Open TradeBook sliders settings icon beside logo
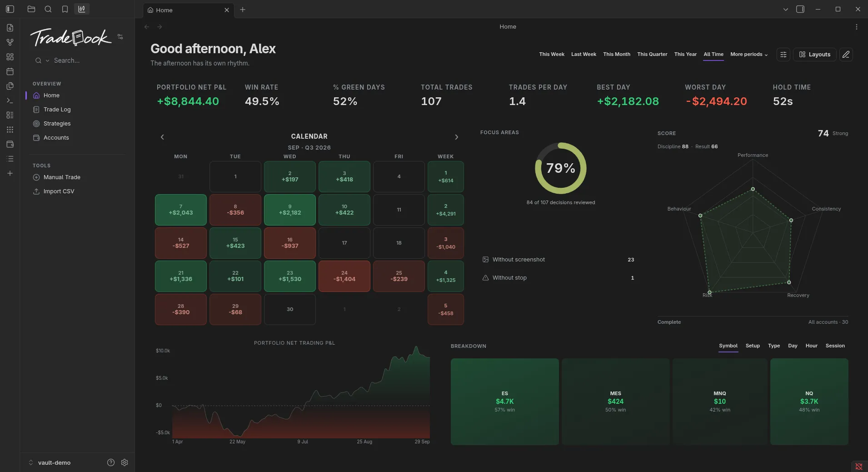The height and width of the screenshot is (472, 868). 120,37
